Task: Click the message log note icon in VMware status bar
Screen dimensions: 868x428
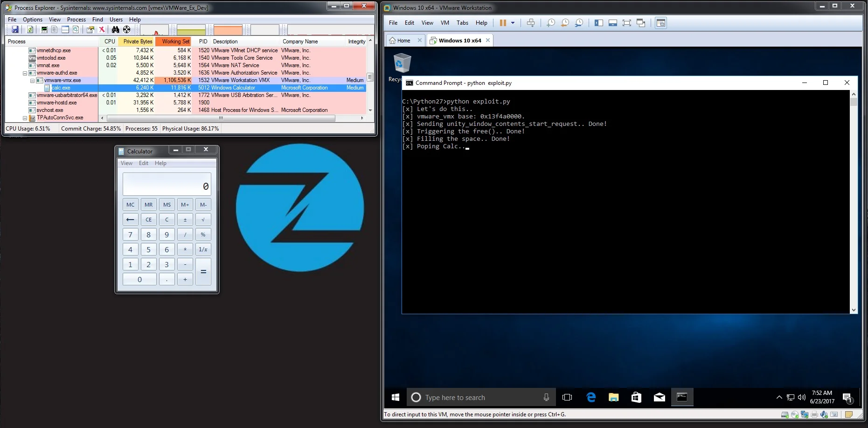Action: click(849, 414)
